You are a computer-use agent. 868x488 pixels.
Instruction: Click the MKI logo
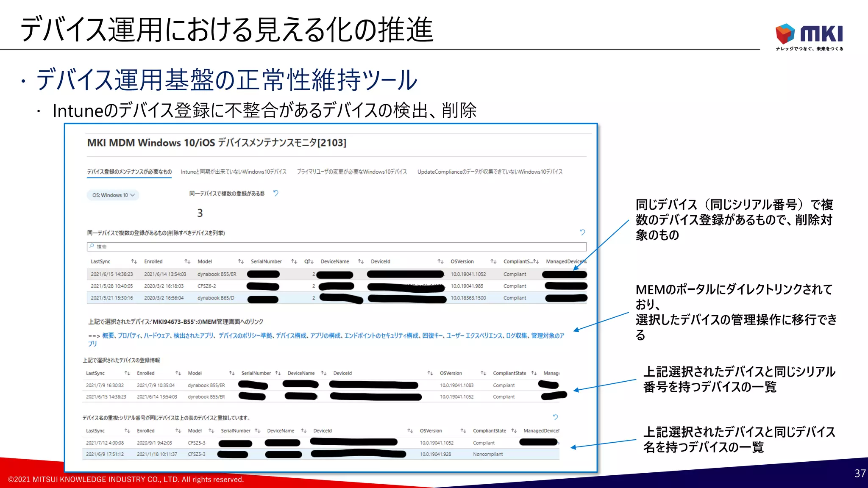click(x=809, y=37)
